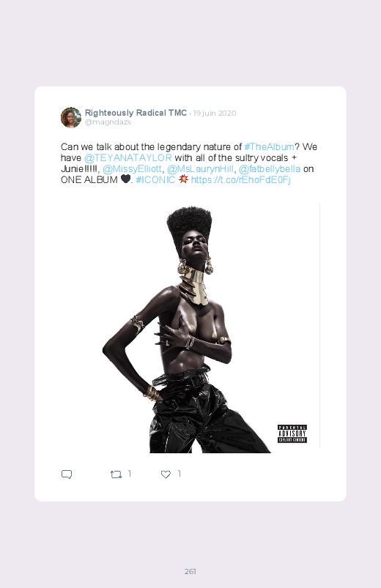Click the Righteously Radical TMC display name

(x=136, y=113)
